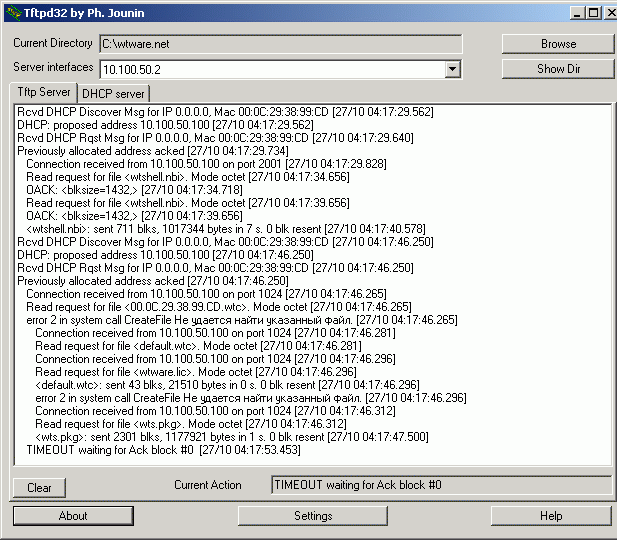Open the About dialog
This screenshot has width=617, height=540.
(x=72, y=516)
